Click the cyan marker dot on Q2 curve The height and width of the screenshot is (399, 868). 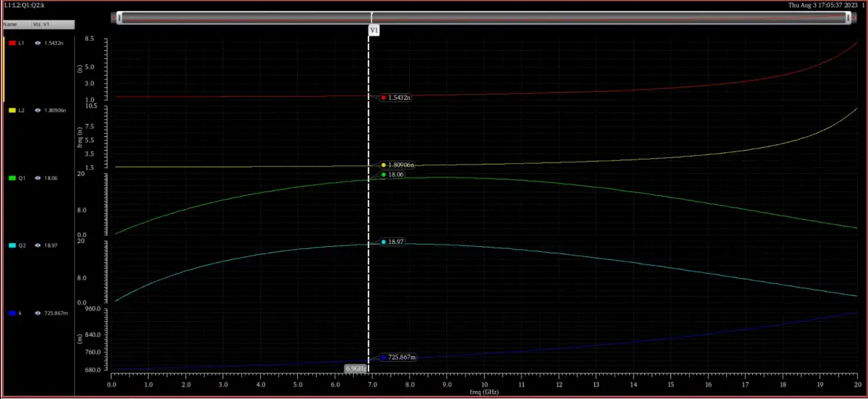[x=383, y=242]
